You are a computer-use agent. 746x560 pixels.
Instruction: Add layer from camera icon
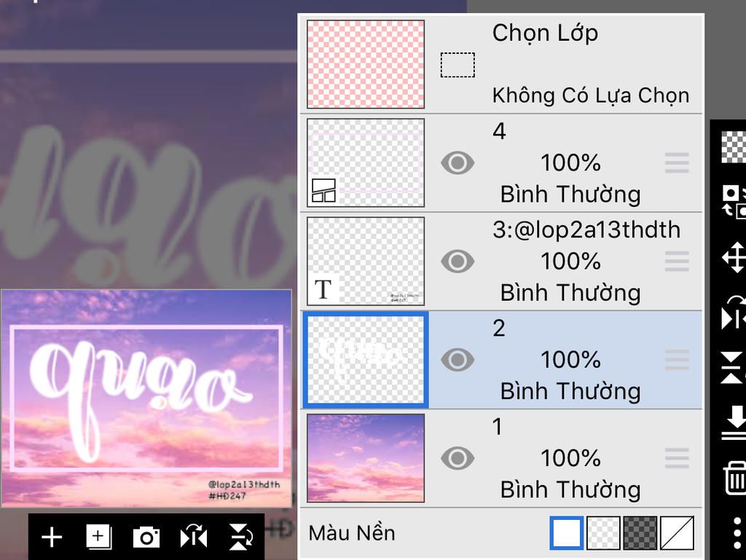[x=146, y=537]
